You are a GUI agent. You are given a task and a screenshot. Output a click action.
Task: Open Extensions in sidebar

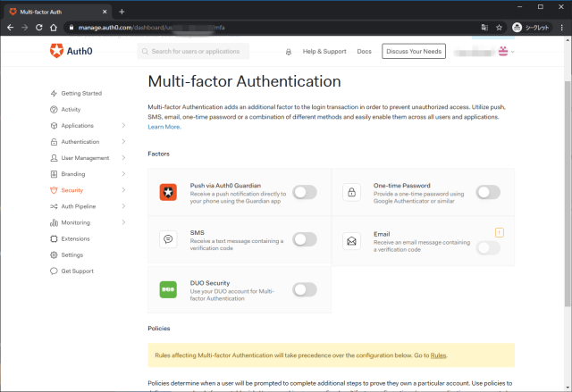pyautogui.click(x=75, y=238)
